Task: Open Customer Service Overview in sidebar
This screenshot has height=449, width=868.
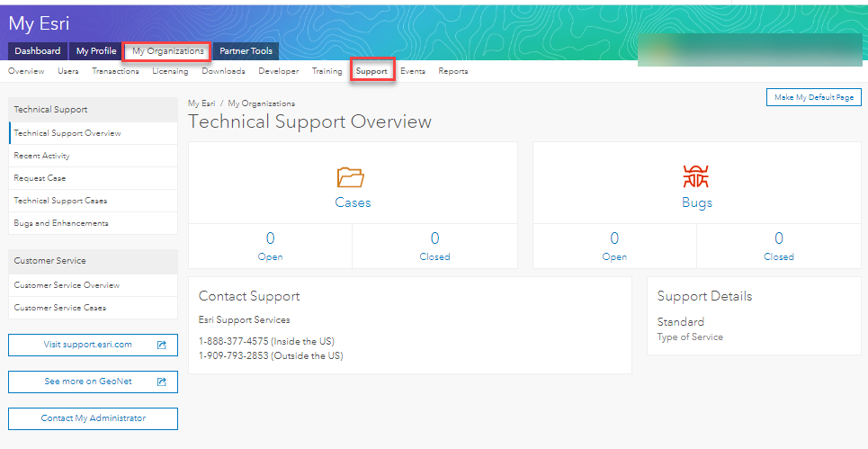Action: tap(93, 285)
